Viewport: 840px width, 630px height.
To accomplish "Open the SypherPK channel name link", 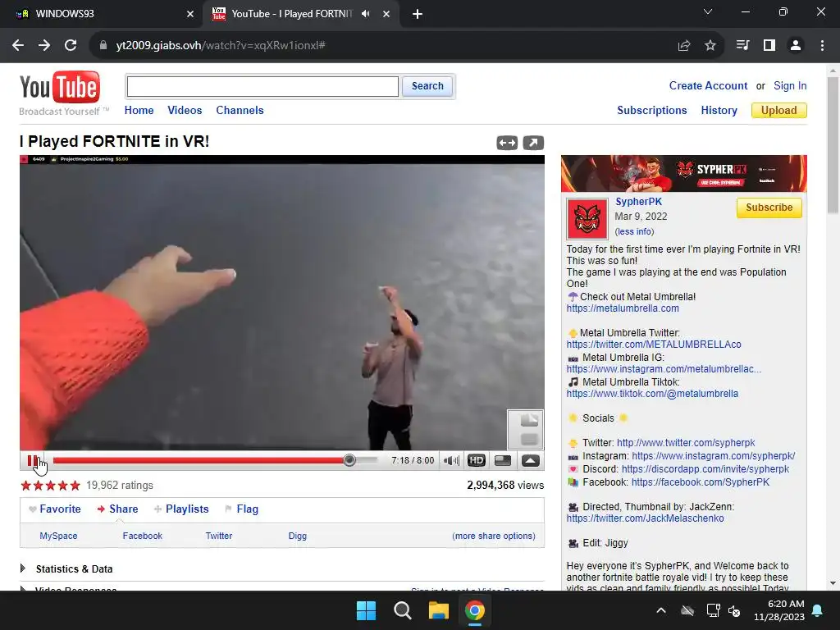I will point(638,202).
